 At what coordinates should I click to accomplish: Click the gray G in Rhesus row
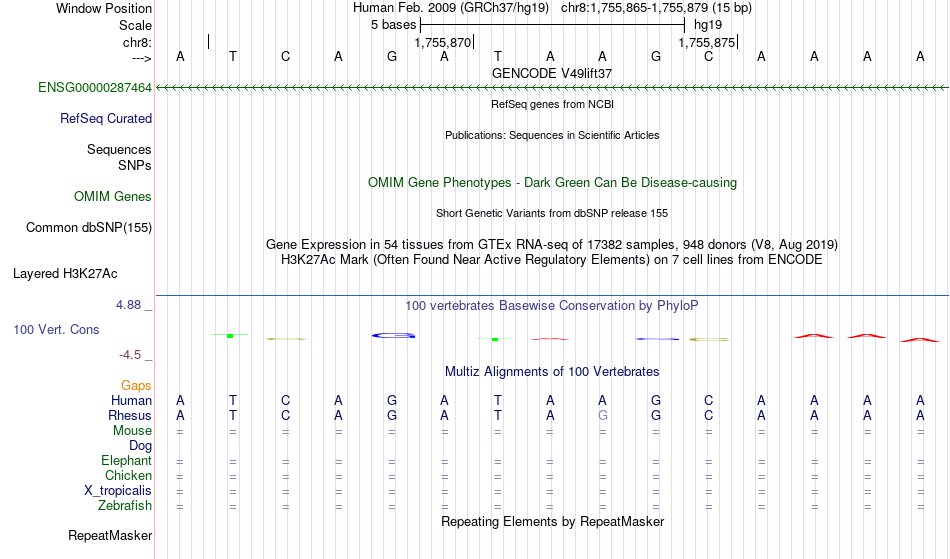(602, 416)
